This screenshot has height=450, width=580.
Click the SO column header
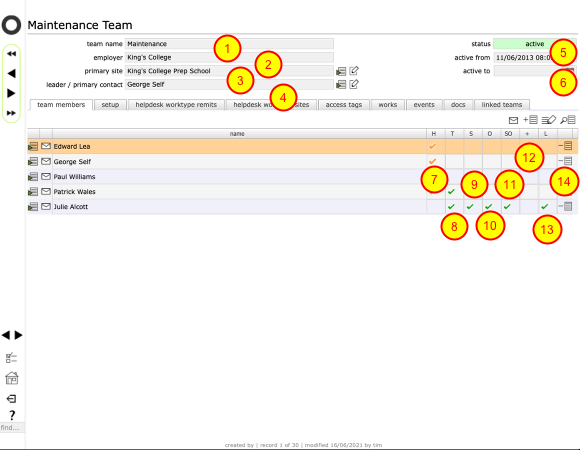[510, 133]
